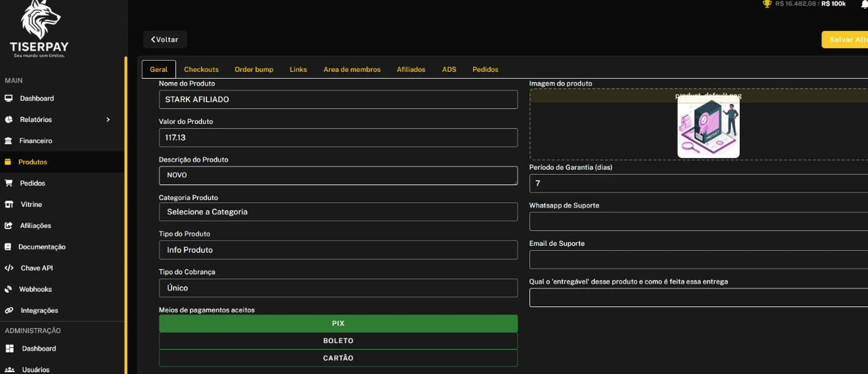Open the Tipo do Produto dropdown
Viewport: 868px width, 374px height.
pos(338,250)
